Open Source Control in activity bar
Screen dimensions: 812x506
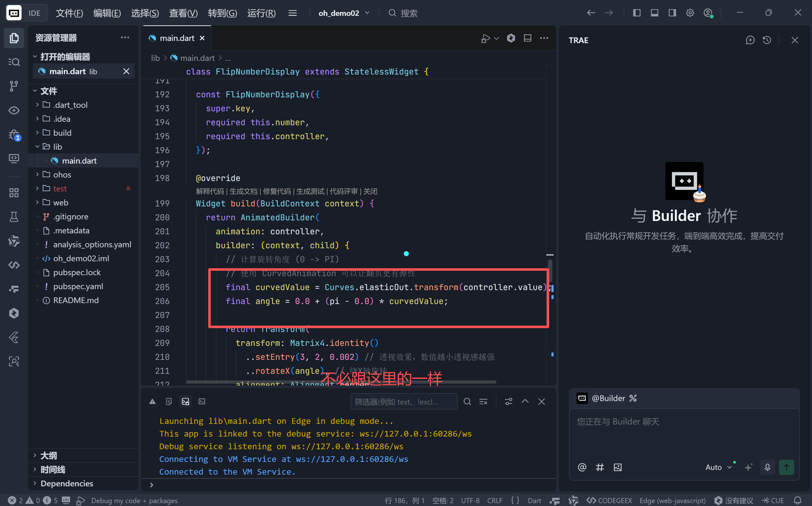[14, 86]
